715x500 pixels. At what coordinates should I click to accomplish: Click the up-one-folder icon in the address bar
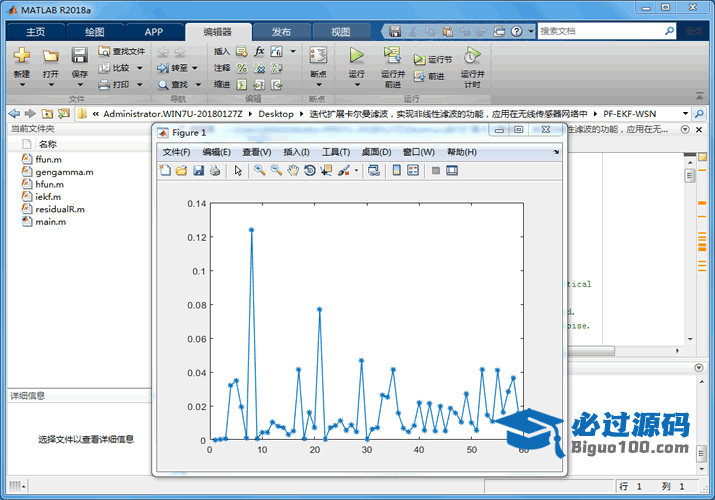[x=47, y=113]
